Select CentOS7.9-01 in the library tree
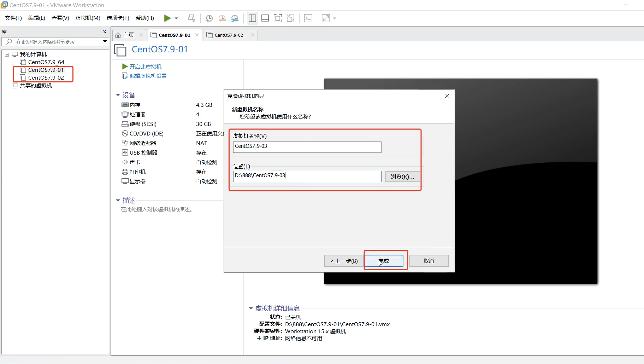This screenshot has width=644, height=364. tap(46, 70)
